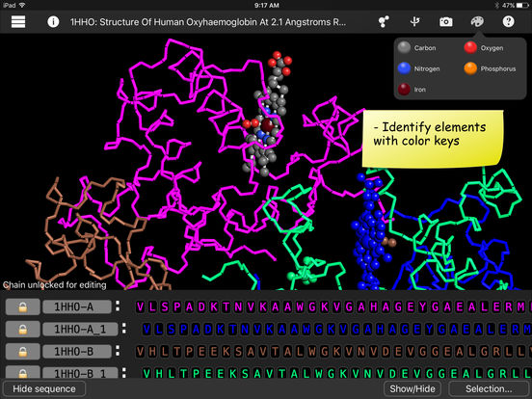
Task: Select first residue V in 1HHO-B sequence
Action: click(x=140, y=352)
